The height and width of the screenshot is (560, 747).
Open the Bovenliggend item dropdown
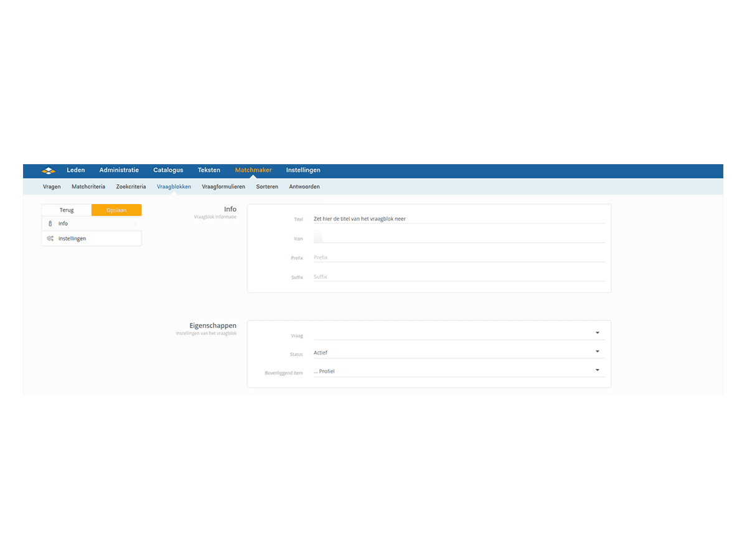coord(597,371)
